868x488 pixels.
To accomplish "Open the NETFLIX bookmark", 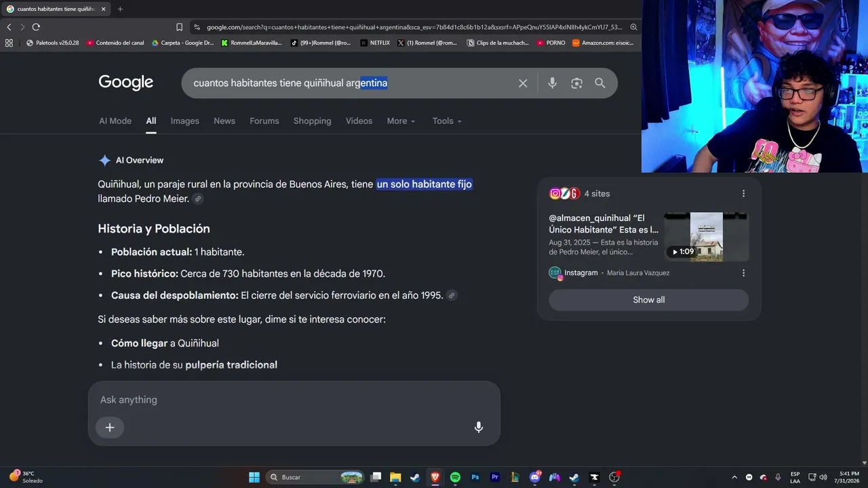I will [375, 43].
